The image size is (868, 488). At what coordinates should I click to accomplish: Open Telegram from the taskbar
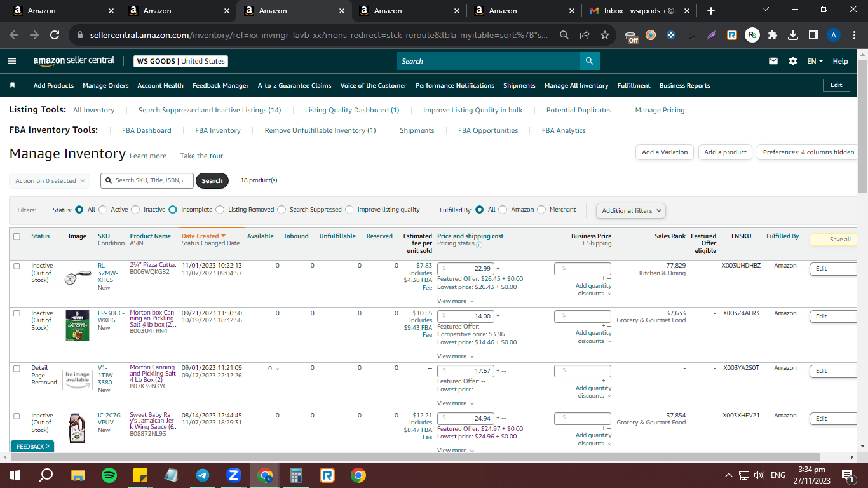click(x=203, y=475)
